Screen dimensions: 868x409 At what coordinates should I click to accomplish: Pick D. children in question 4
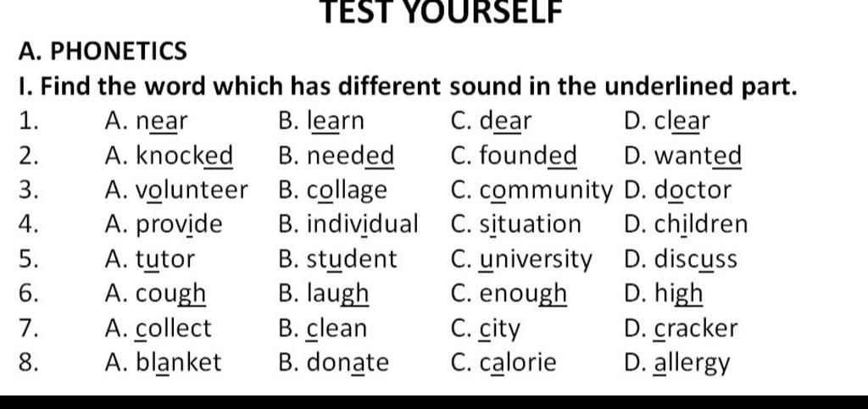point(686,224)
